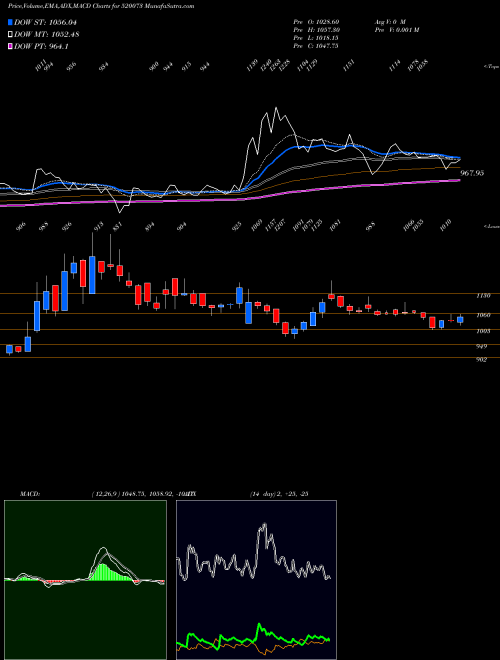This screenshot has width=500, height=660.
Task: Click the Avg V: 0 M label
Action: pos(390,21)
